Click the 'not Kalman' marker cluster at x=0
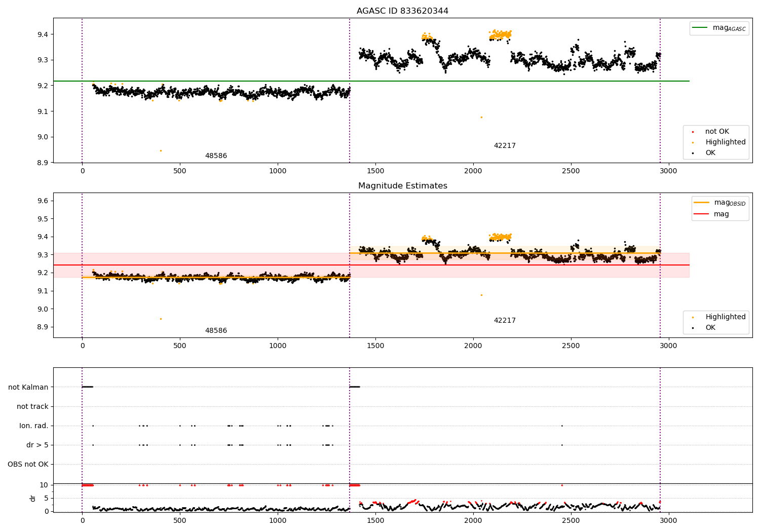This screenshot has width=760, height=532. click(x=87, y=387)
